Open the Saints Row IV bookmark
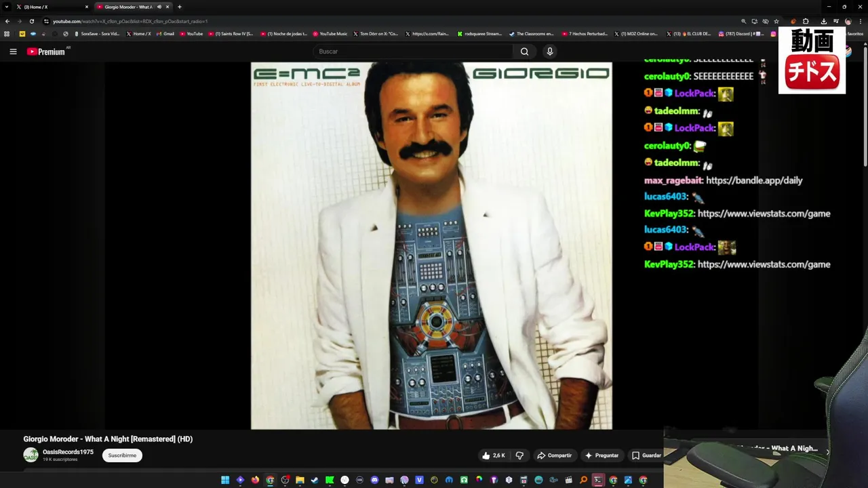868x488 pixels. (x=231, y=33)
